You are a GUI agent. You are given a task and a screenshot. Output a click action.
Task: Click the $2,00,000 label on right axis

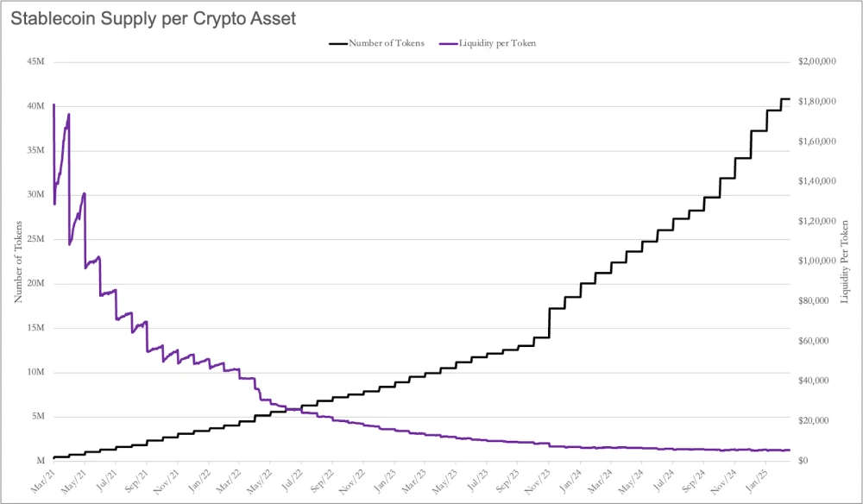816,61
